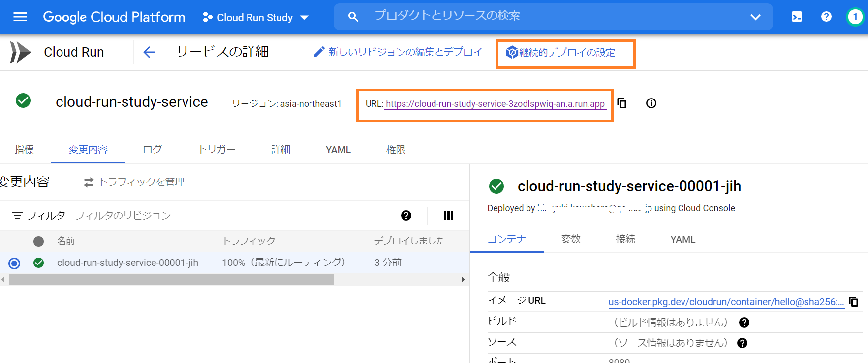Screen dimensions: 868x363
Task: Click edit and deploy new revision
Action: click(398, 52)
